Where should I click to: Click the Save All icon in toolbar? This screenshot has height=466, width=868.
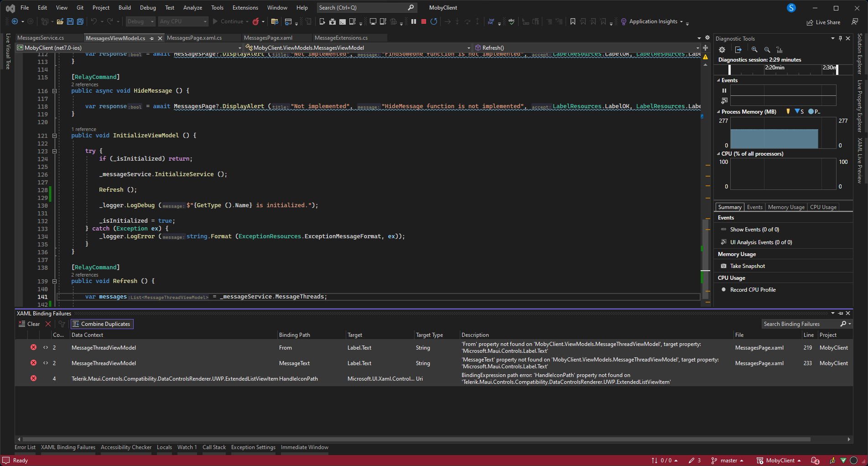click(x=80, y=21)
